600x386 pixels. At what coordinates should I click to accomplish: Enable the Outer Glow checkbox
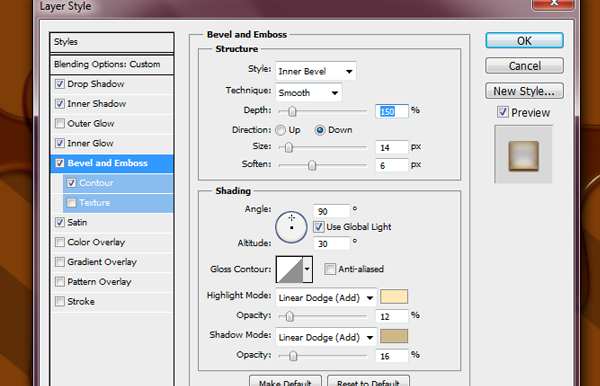[x=60, y=123]
